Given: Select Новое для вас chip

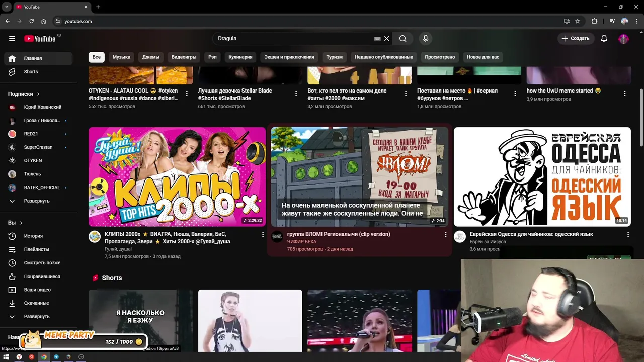Looking at the screenshot, I should (x=483, y=57).
